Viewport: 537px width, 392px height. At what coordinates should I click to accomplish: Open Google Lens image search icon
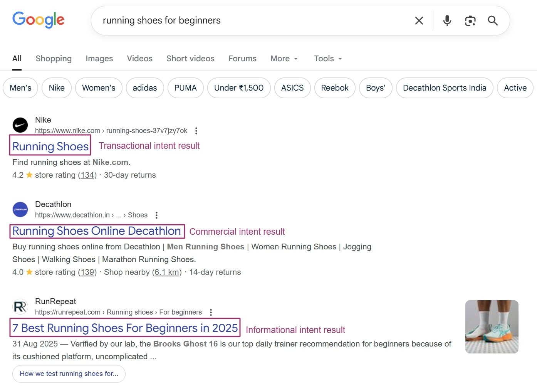pyautogui.click(x=470, y=21)
